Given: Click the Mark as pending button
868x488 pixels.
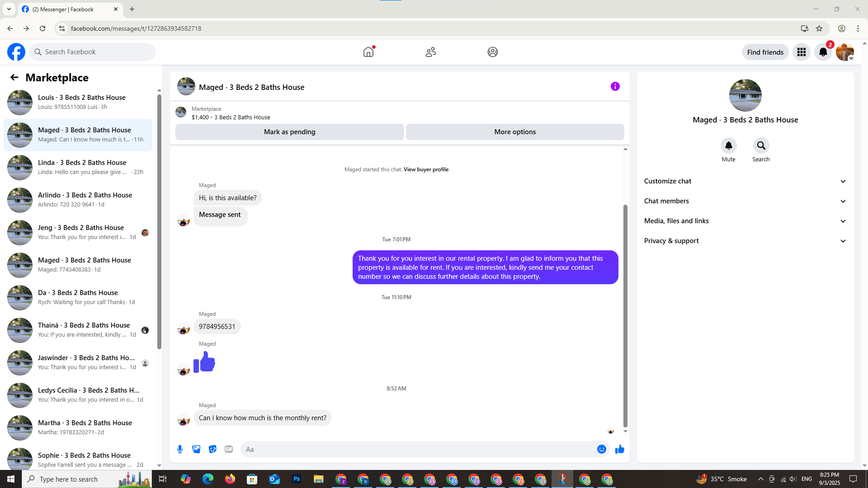Looking at the screenshot, I should (290, 132).
